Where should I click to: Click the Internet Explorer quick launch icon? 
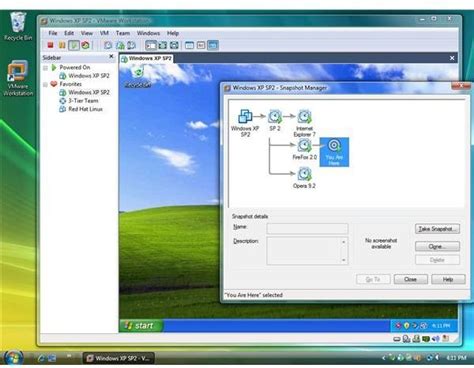[41, 358]
